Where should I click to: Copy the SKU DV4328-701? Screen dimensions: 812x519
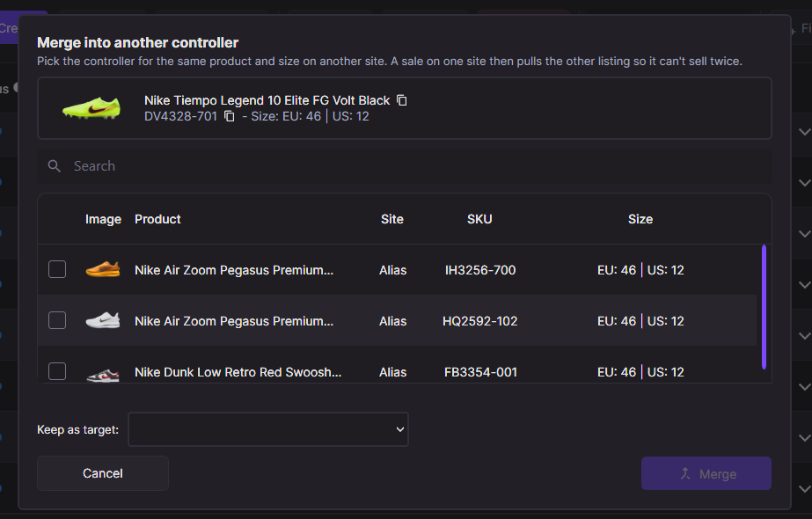tap(230, 116)
